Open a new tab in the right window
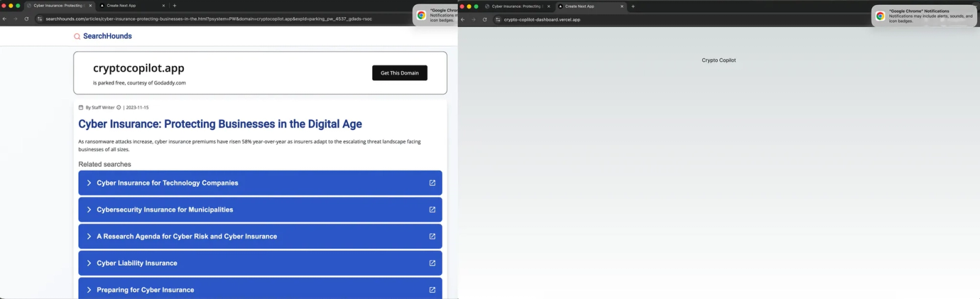 tap(633, 6)
